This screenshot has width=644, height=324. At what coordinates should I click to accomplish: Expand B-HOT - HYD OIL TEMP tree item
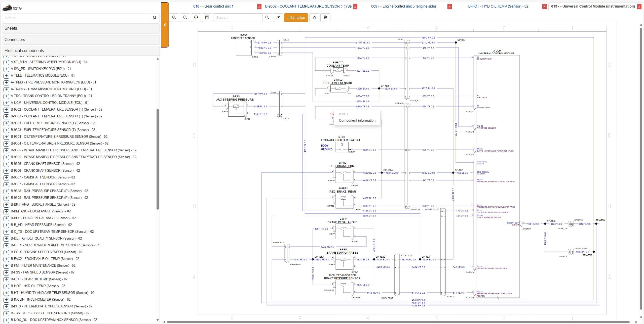pos(6,286)
